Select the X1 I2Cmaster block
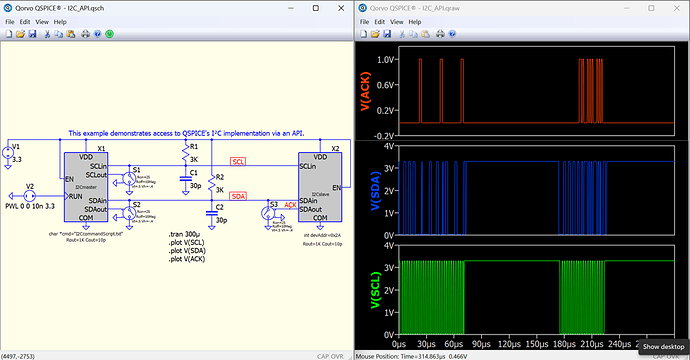Image resolution: width=690 pixels, height=360 pixels. tap(86, 187)
